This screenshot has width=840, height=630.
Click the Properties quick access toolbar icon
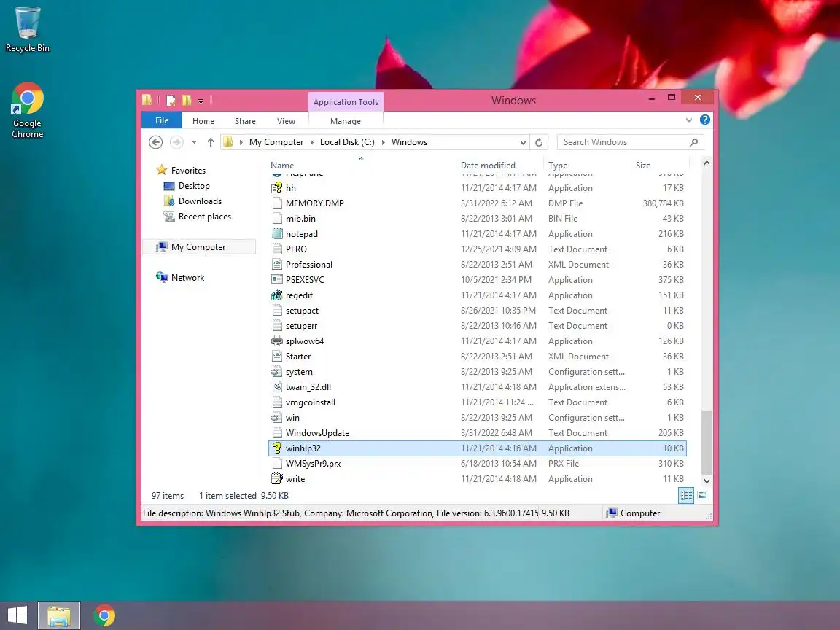[171, 100]
